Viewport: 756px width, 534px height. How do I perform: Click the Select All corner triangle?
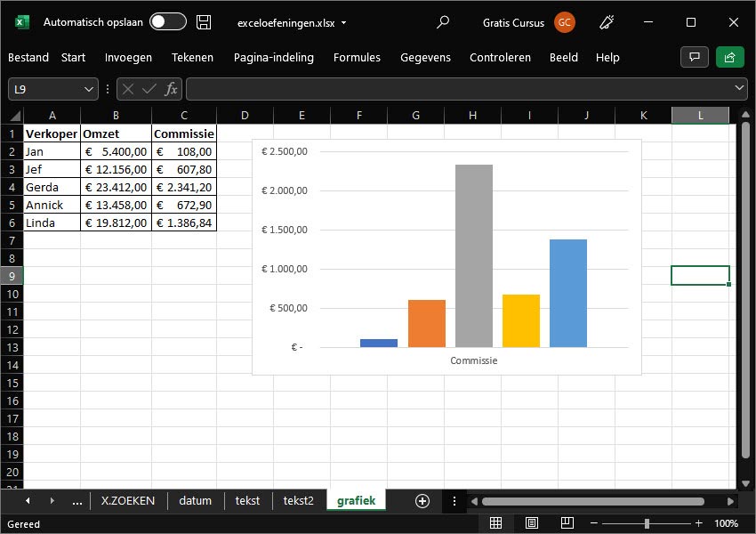[15, 116]
